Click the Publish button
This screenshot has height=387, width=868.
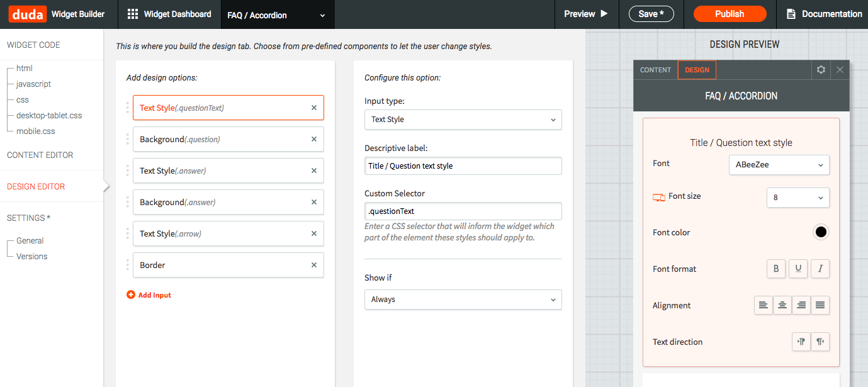(x=730, y=14)
